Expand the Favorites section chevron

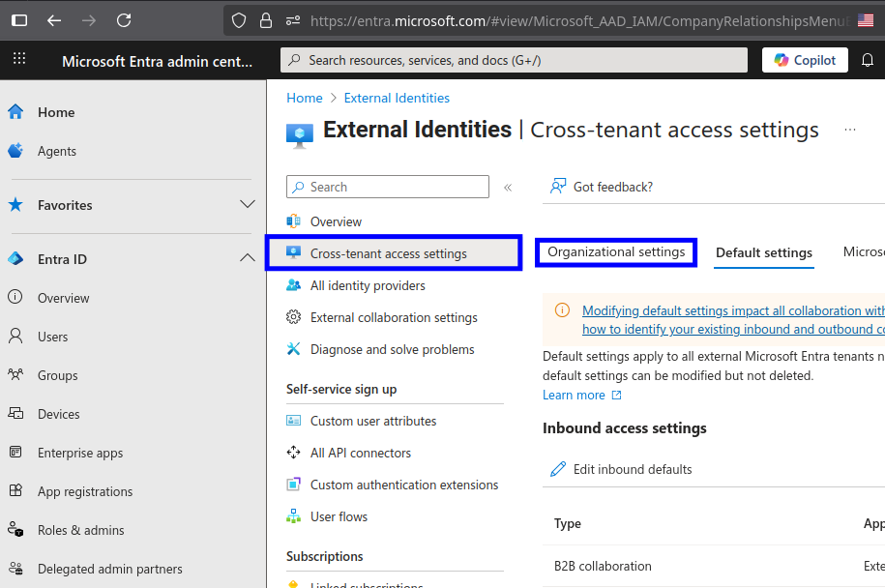click(248, 204)
